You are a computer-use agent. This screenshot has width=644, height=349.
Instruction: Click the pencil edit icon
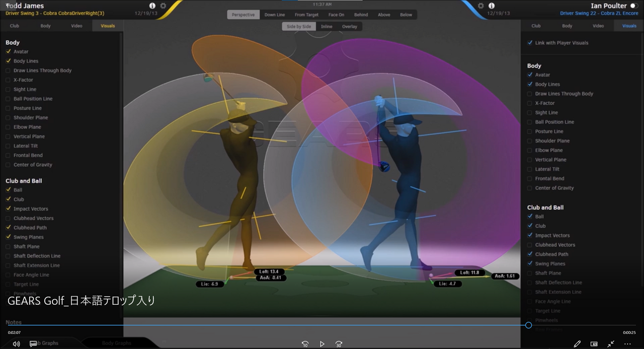click(577, 344)
